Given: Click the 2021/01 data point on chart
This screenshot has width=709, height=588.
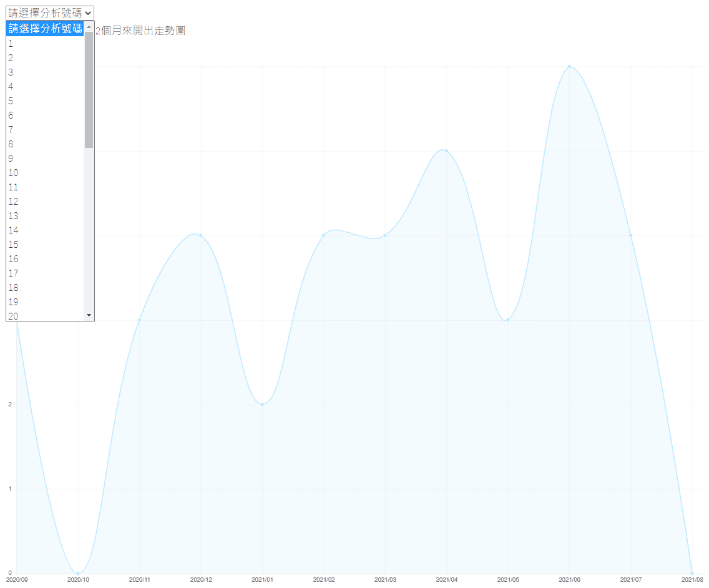Looking at the screenshot, I should coord(262,404).
